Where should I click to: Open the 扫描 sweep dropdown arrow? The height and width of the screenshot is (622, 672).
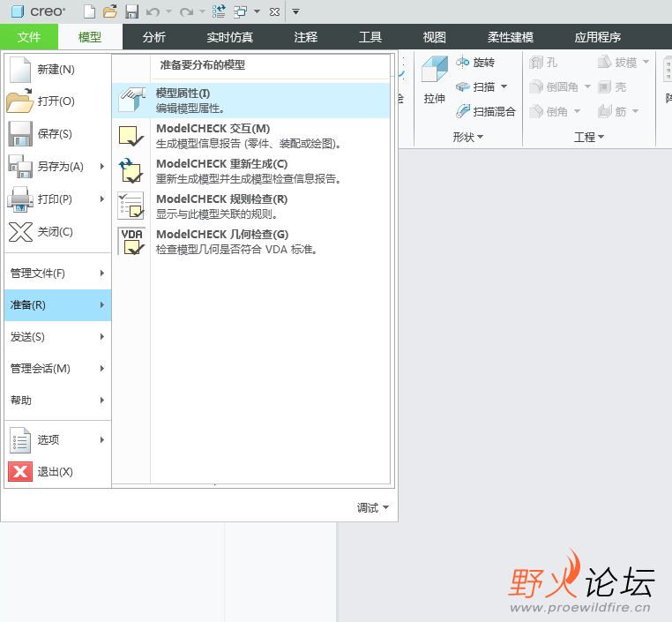[504, 86]
